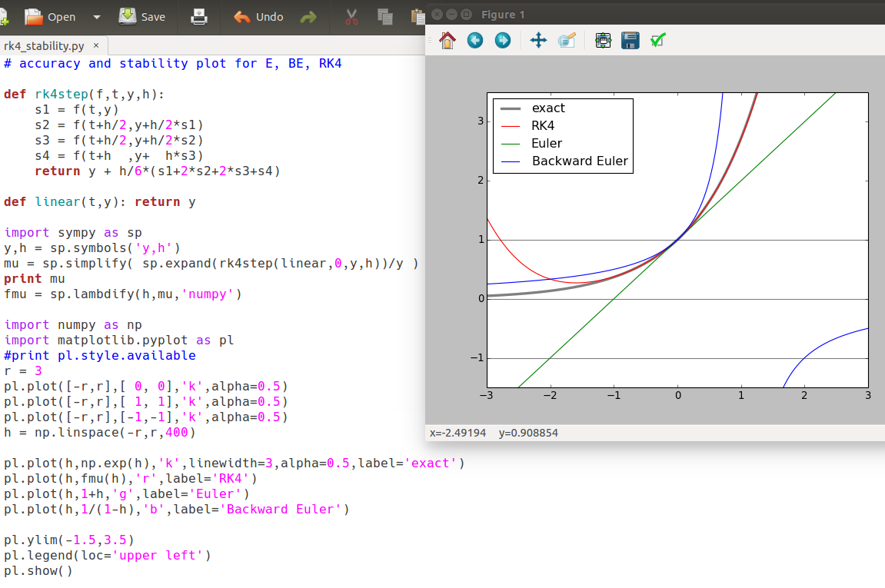Click the 'pl.show()' line

point(38,570)
